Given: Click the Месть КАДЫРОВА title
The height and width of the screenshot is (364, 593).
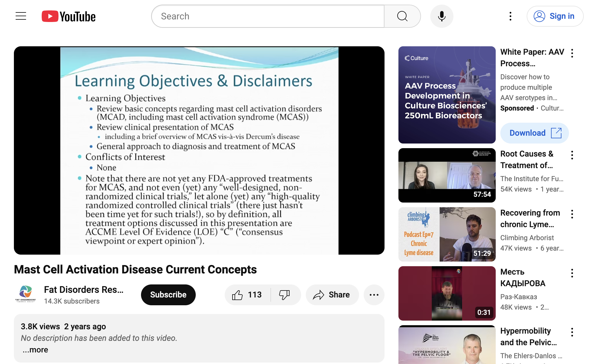Looking at the screenshot, I should (x=523, y=277).
